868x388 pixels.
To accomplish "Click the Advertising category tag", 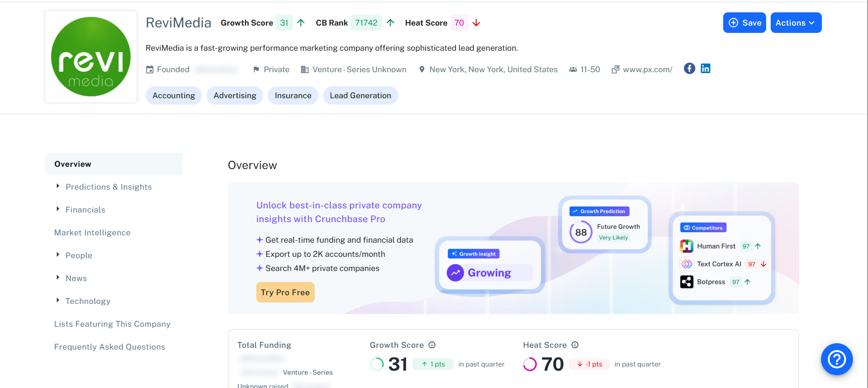I will pos(235,96).
